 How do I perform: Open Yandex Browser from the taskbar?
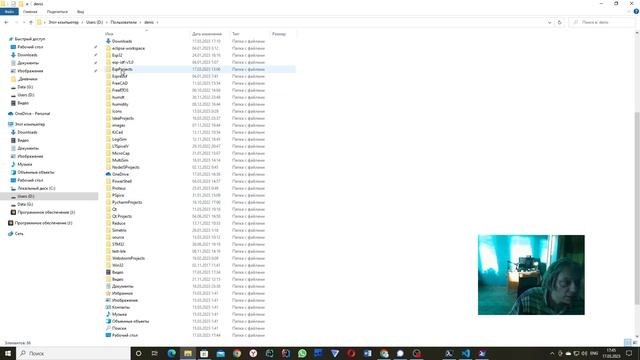253,353
